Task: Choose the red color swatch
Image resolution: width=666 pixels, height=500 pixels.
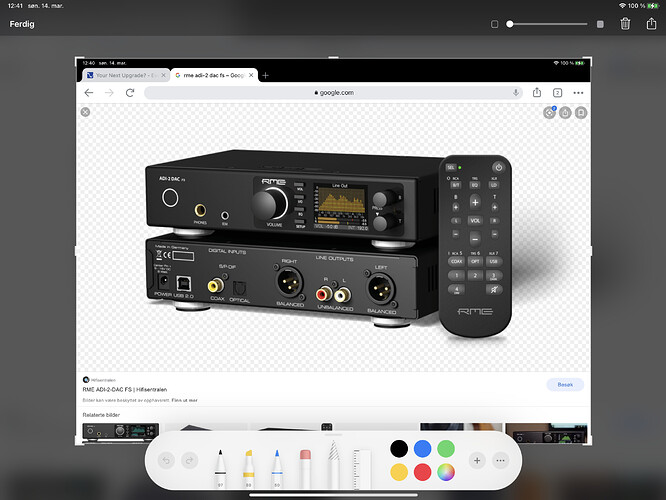Action: coord(422,472)
